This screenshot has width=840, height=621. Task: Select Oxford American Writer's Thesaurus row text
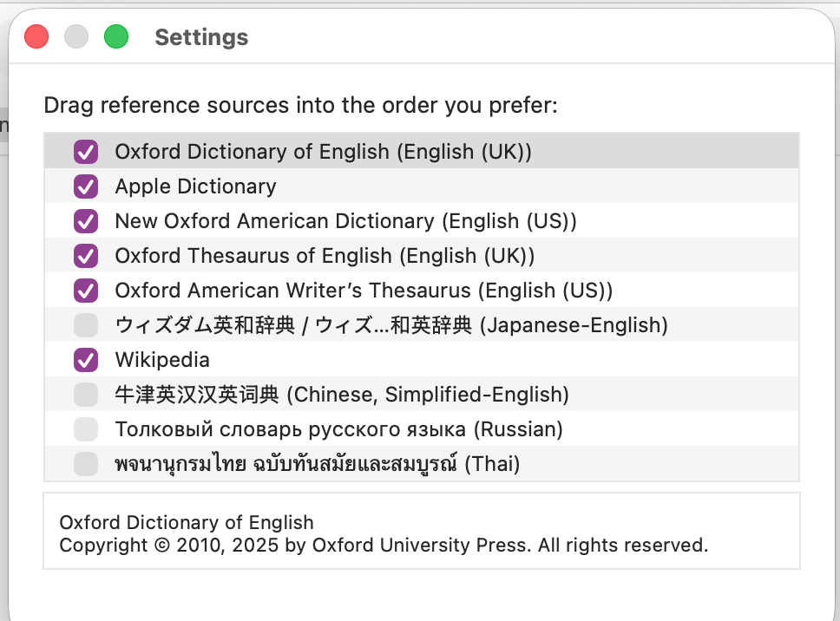click(x=364, y=291)
